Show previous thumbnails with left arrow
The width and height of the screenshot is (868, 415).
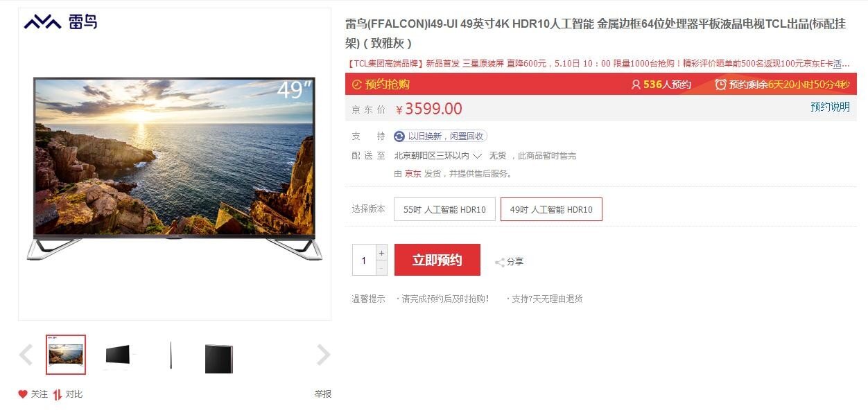pyautogui.click(x=26, y=355)
